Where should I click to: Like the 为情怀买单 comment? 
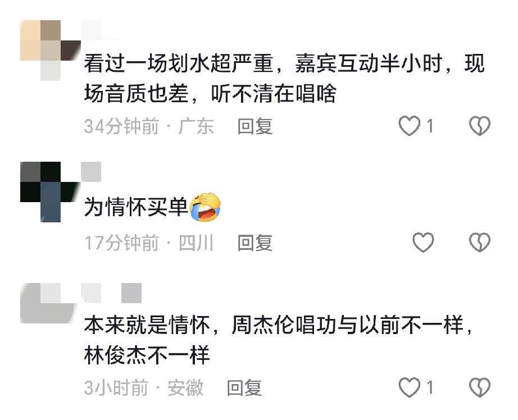(423, 243)
